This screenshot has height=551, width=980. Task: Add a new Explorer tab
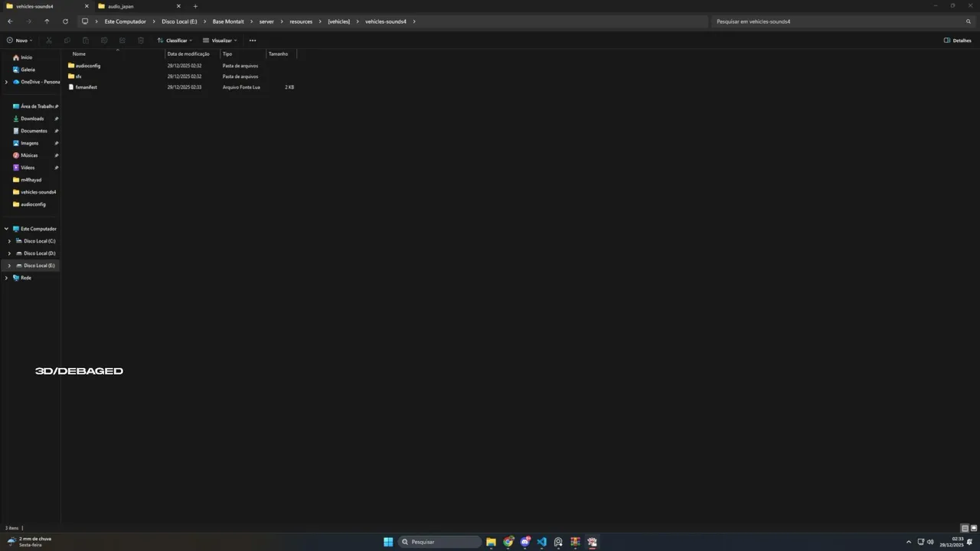tap(195, 6)
